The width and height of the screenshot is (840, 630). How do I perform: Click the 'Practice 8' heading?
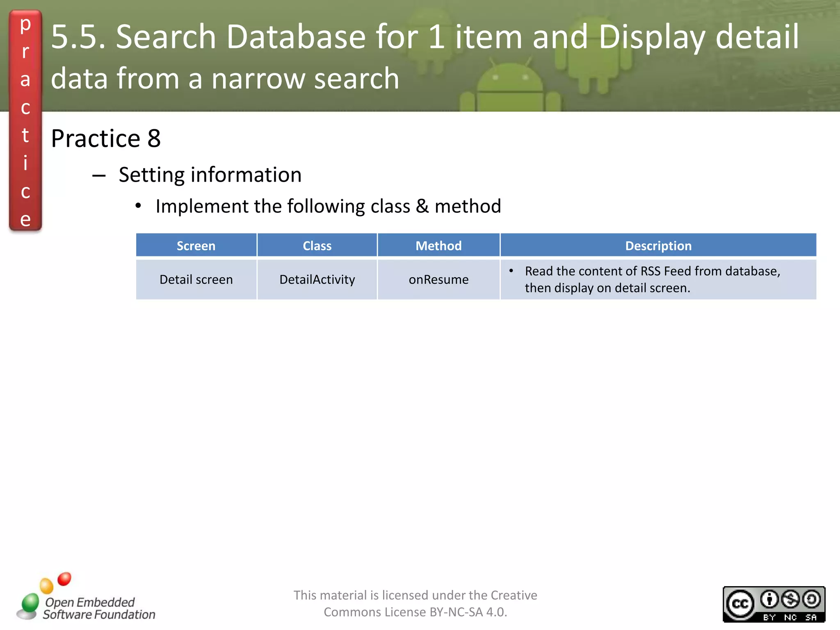[x=106, y=138]
